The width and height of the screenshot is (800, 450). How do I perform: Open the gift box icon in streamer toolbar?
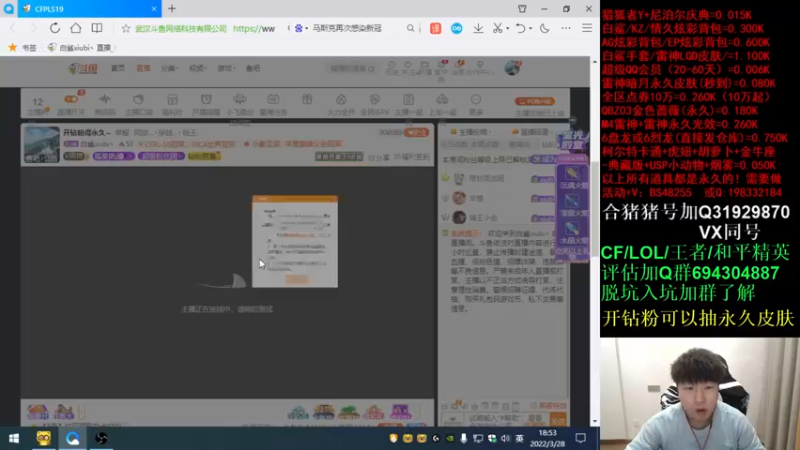point(307,99)
